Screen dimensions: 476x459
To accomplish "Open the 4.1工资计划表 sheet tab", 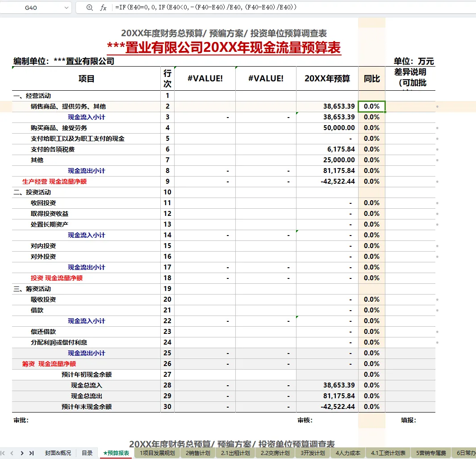I will point(388,453).
